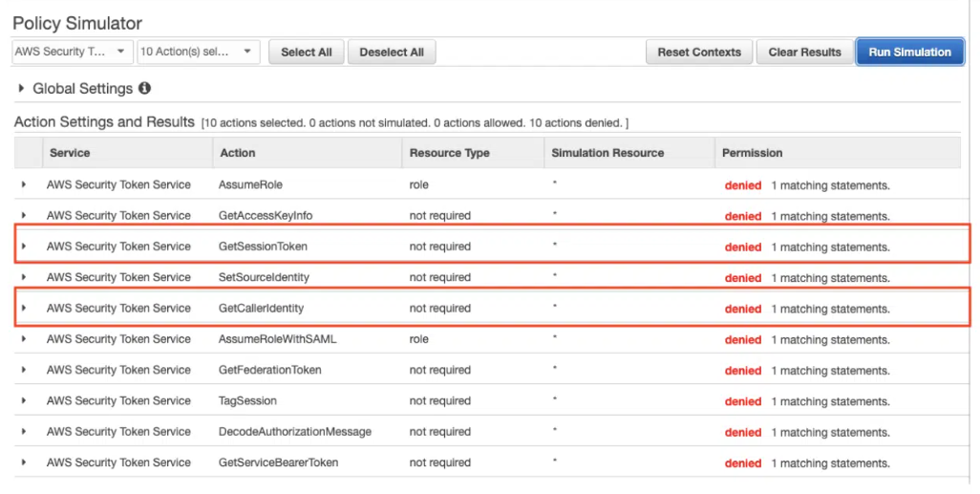
Task: Click the Service column header
Action: click(127, 153)
